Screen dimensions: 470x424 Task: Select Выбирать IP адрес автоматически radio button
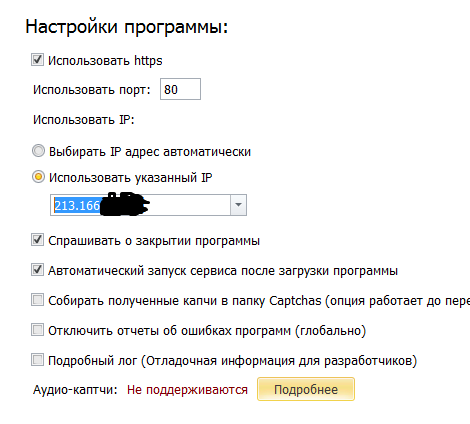38,151
